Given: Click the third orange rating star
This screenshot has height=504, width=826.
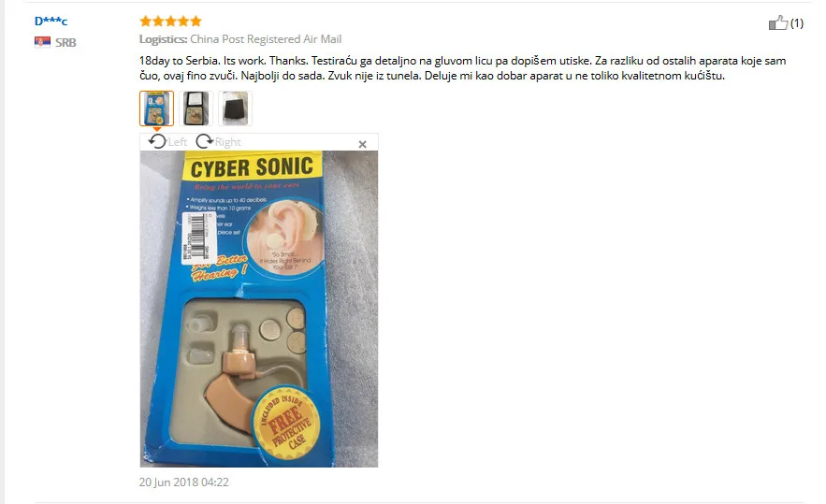Looking at the screenshot, I should pyautogui.click(x=170, y=22).
